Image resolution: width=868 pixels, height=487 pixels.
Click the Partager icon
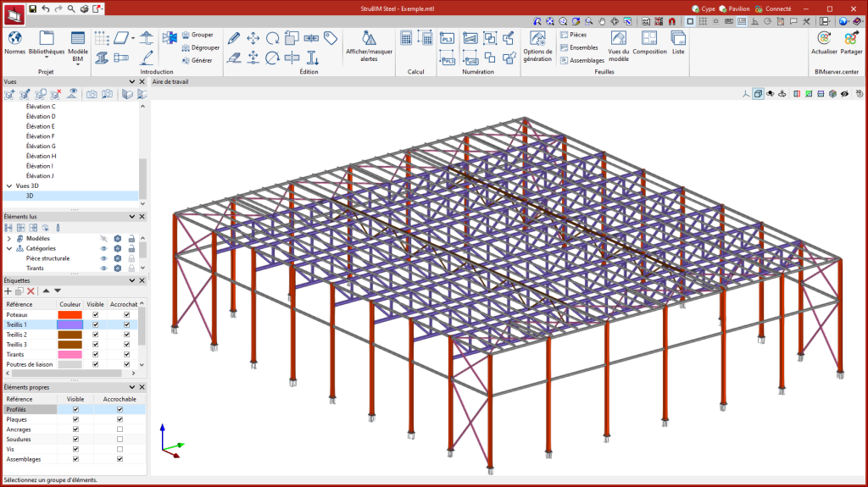(x=851, y=39)
